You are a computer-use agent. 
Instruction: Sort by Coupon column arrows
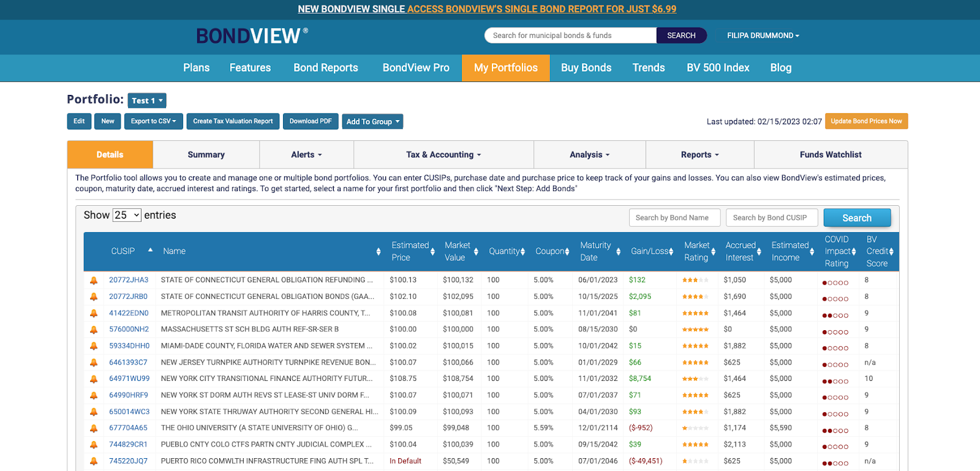click(567, 252)
